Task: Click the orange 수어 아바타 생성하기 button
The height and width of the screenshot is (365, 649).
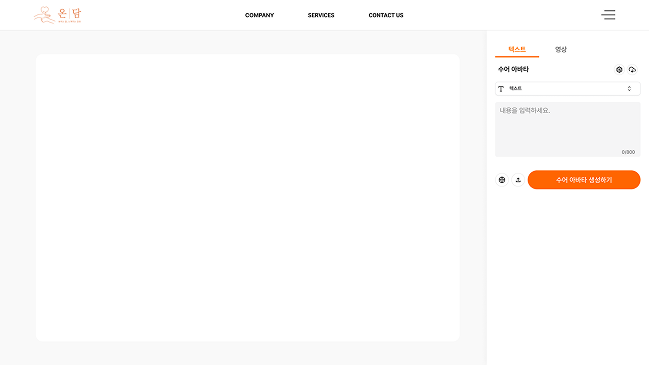Action: pyautogui.click(x=584, y=180)
